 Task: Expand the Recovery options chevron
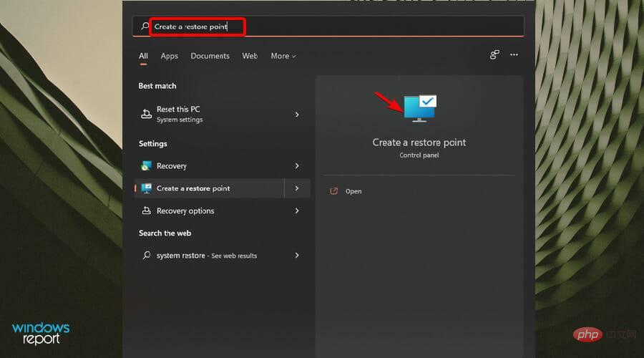click(x=297, y=211)
